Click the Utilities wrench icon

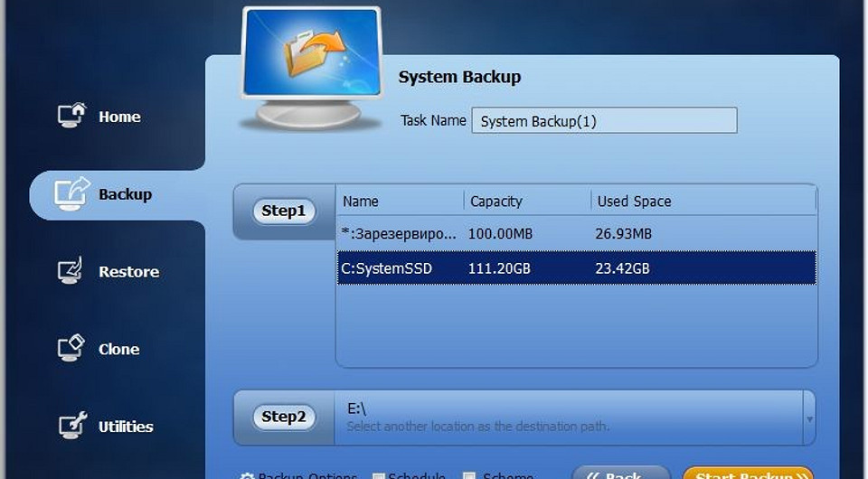[71, 426]
